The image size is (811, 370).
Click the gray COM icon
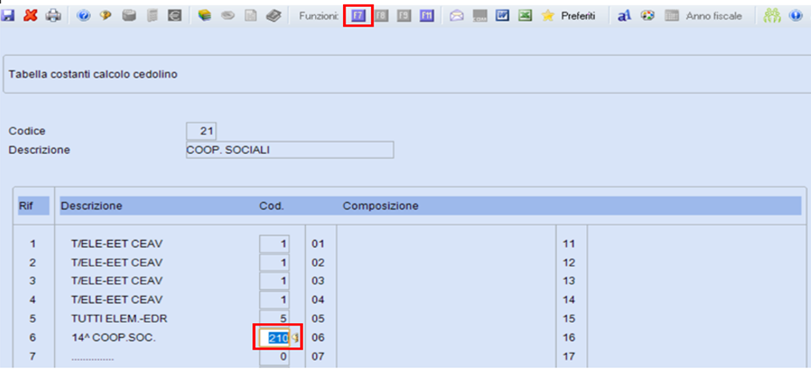pyautogui.click(x=480, y=16)
